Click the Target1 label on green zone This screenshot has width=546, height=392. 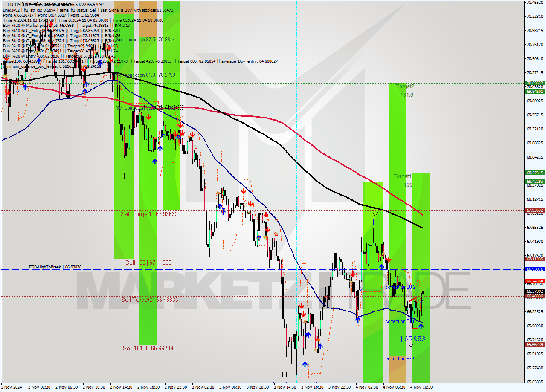(x=403, y=176)
